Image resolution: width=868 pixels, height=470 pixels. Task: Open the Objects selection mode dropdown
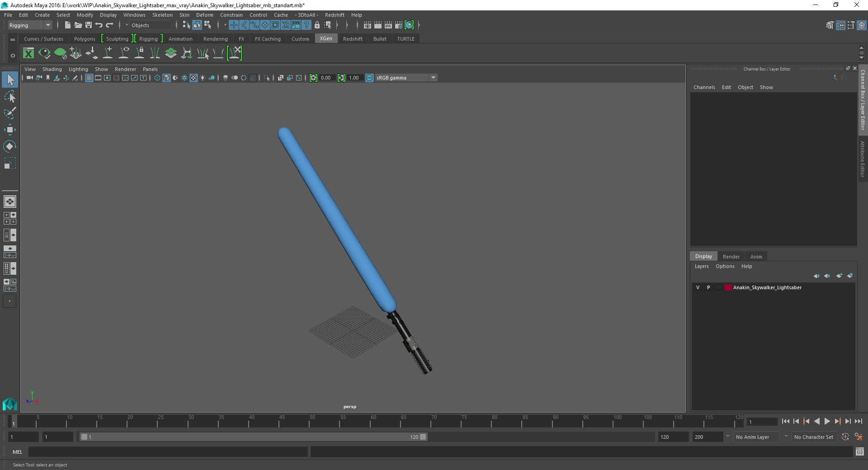[151, 25]
